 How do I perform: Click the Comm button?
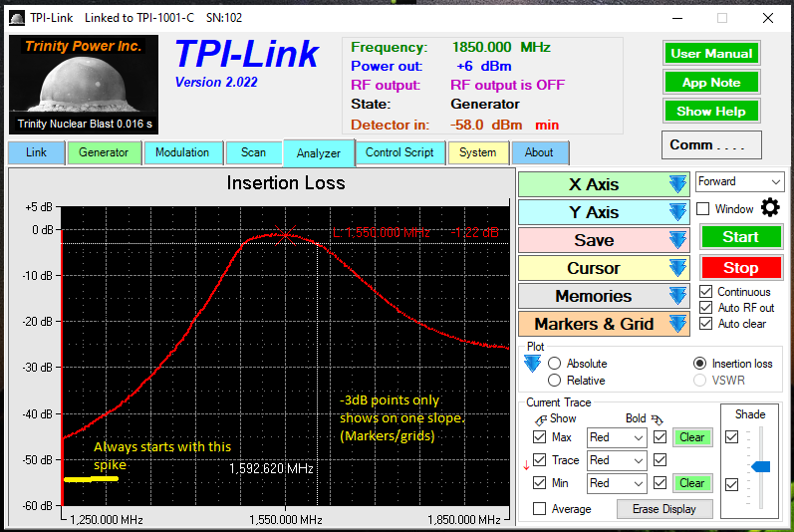(711, 145)
